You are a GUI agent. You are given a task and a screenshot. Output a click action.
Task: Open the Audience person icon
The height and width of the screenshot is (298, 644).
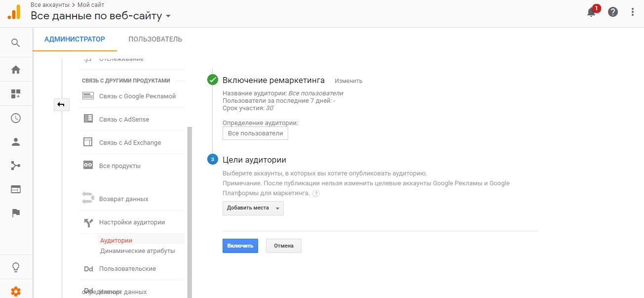(x=15, y=142)
